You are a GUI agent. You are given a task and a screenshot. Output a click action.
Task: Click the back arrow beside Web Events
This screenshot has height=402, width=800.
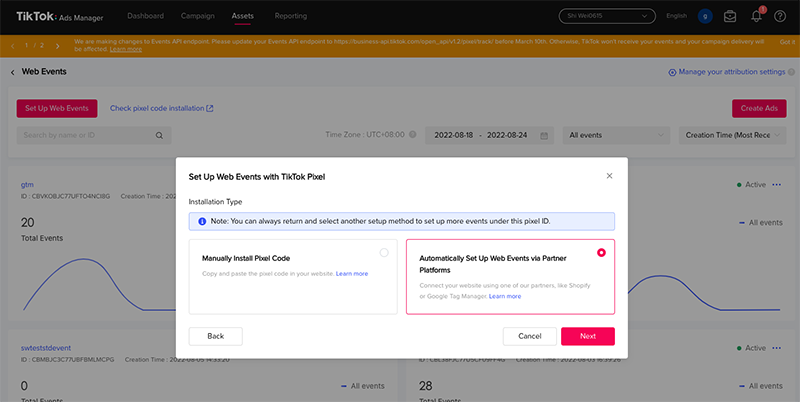coord(12,72)
